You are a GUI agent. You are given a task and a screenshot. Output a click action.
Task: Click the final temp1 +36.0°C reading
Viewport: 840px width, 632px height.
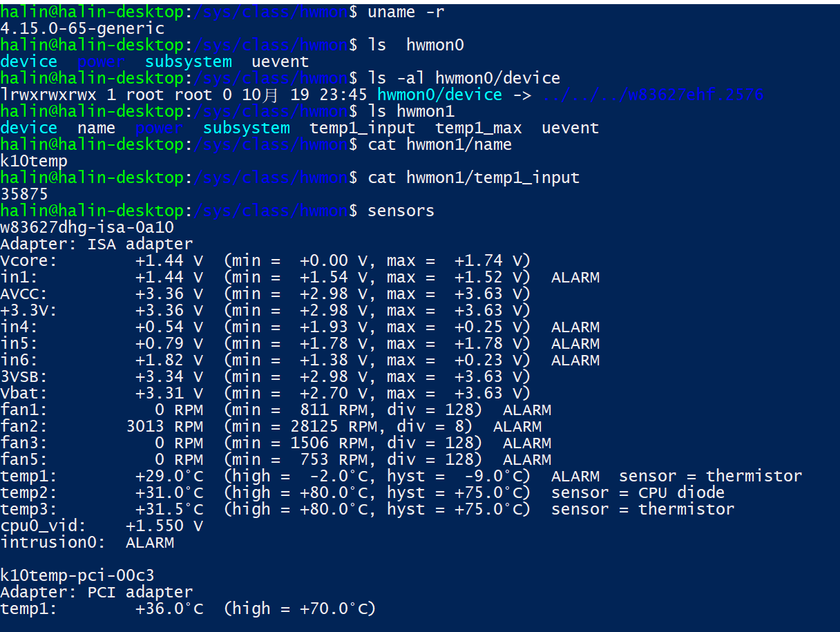[x=169, y=609]
